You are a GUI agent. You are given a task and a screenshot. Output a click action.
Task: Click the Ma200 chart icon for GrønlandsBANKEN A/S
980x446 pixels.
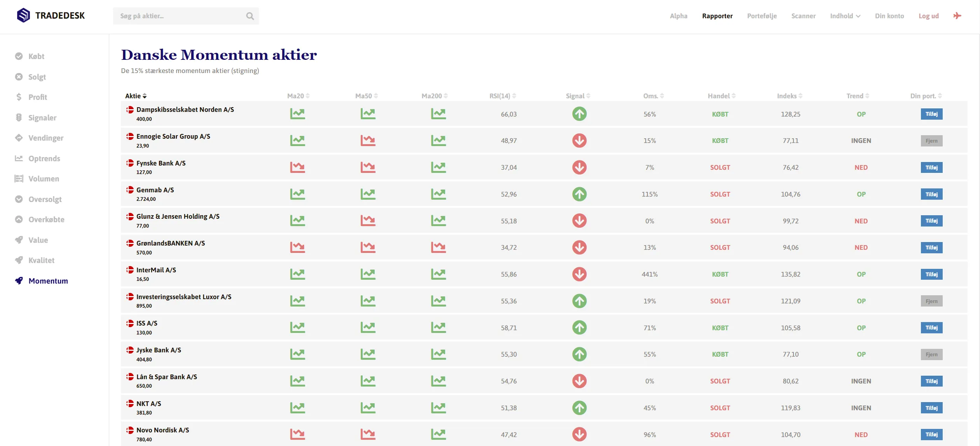(x=438, y=247)
